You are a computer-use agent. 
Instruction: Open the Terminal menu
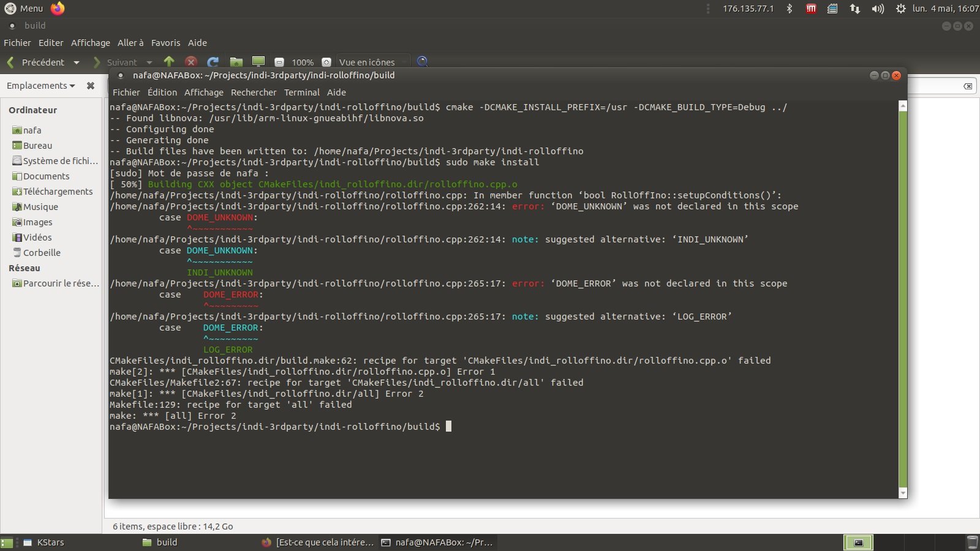[302, 92]
